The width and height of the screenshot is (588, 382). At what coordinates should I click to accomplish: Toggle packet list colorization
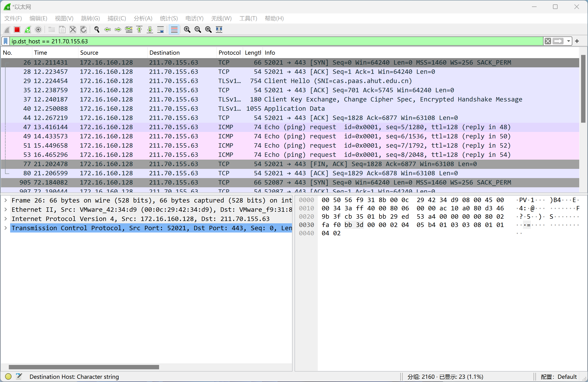click(174, 29)
